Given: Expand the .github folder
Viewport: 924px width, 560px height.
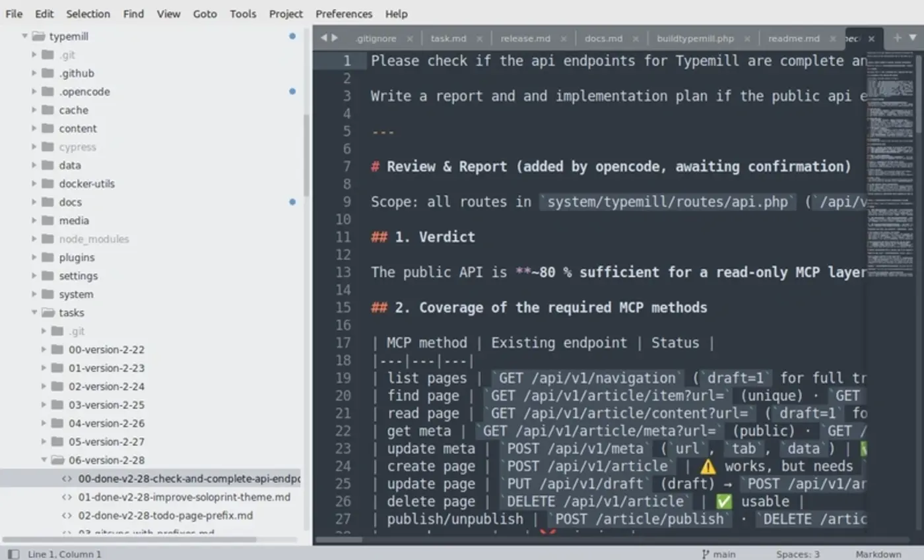Looking at the screenshot, I should 34,73.
